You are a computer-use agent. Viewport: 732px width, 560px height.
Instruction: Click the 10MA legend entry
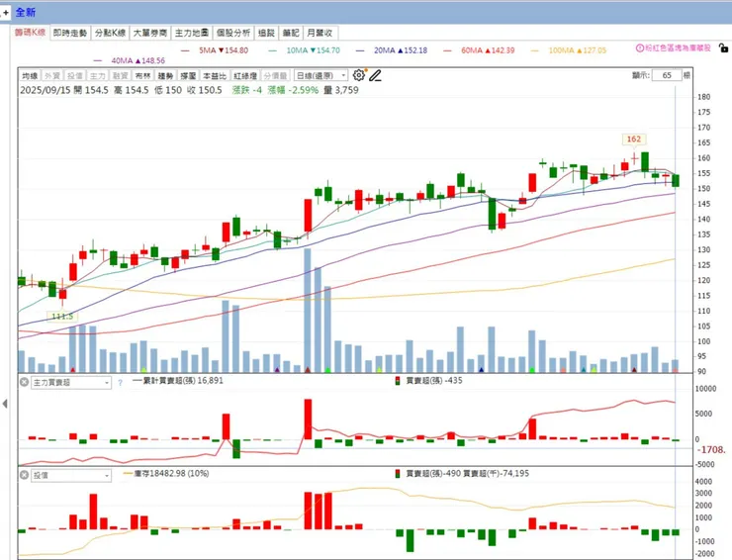coord(305,50)
